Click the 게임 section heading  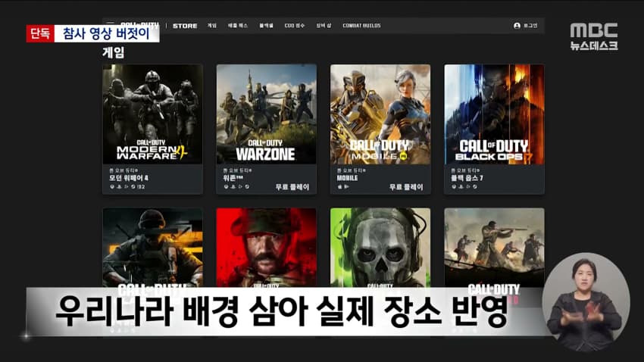tap(114, 52)
